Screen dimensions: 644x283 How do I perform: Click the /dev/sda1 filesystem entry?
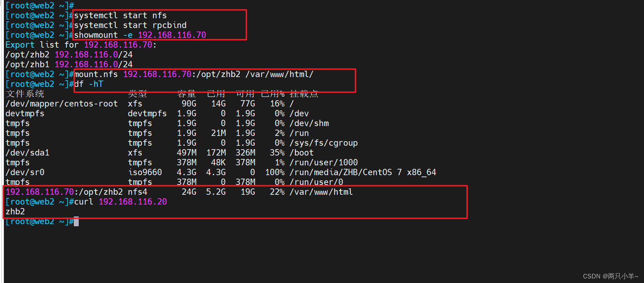click(27, 153)
